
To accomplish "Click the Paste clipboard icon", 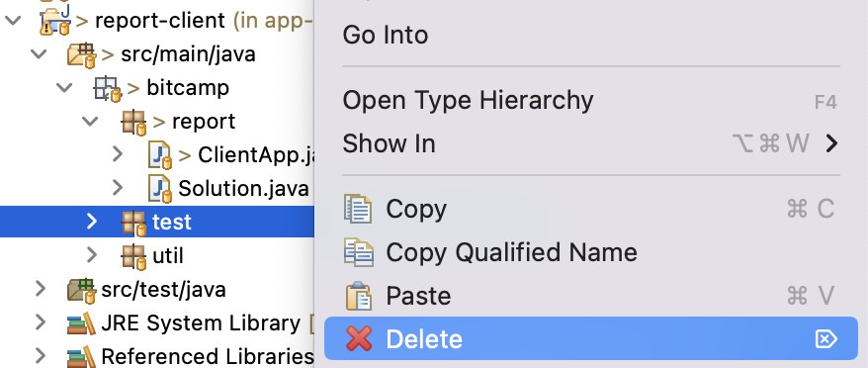I will click(x=359, y=296).
